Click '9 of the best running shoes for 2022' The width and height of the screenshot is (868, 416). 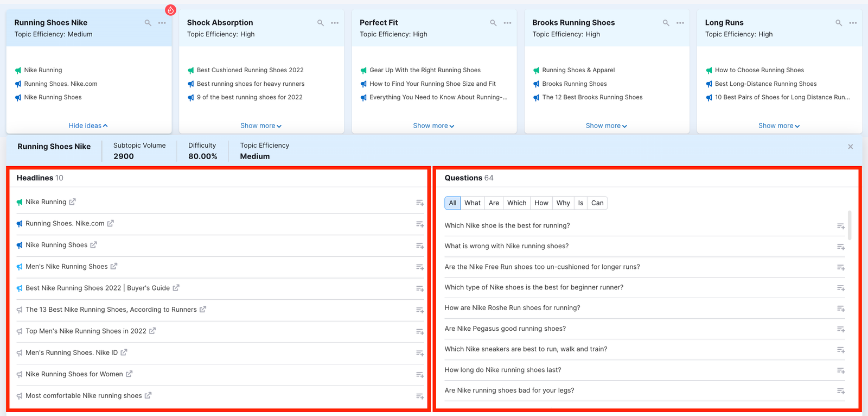(250, 97)
